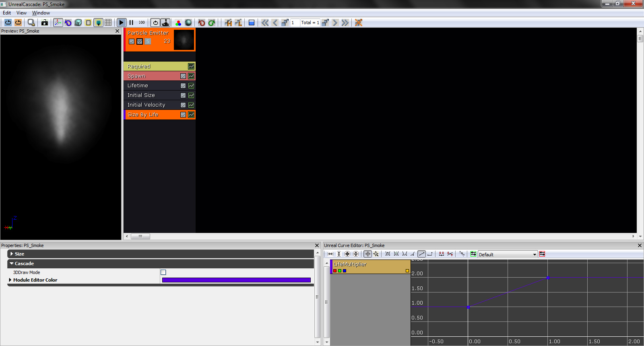
Task: Open the Default curve tab dropdown
Action: click(535, 254)
